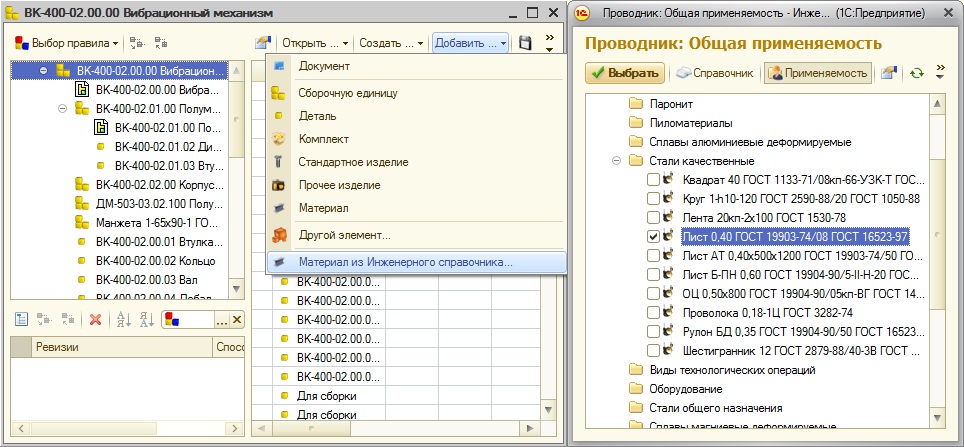The width and height of the screenshot is (964, 447).
Task: Check the Лента 20кп-2х100 ГОСТ 1530-78 checkbox
Action: (654, 218)
